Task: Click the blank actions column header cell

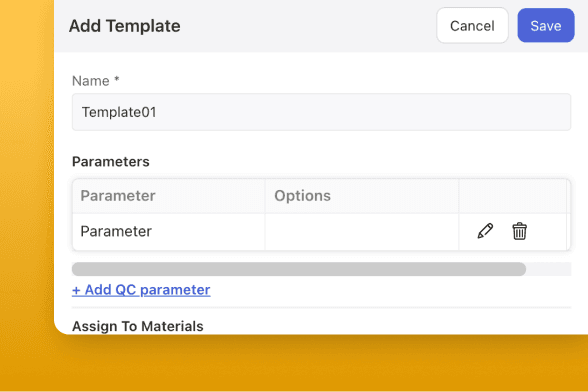Action: click(x=513, y=196)
